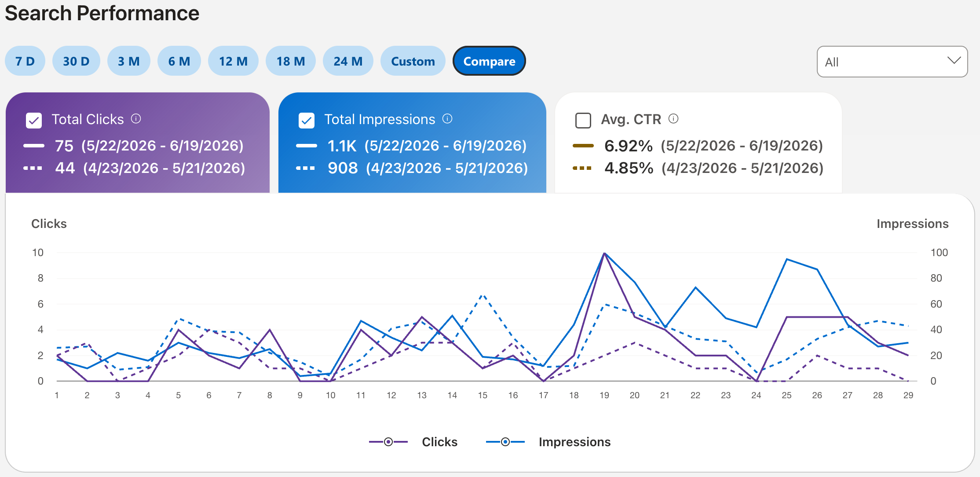This screenshot has height=477, width=980.
Task: Click the 75 clicks current period value
Action: coord(64,146)
